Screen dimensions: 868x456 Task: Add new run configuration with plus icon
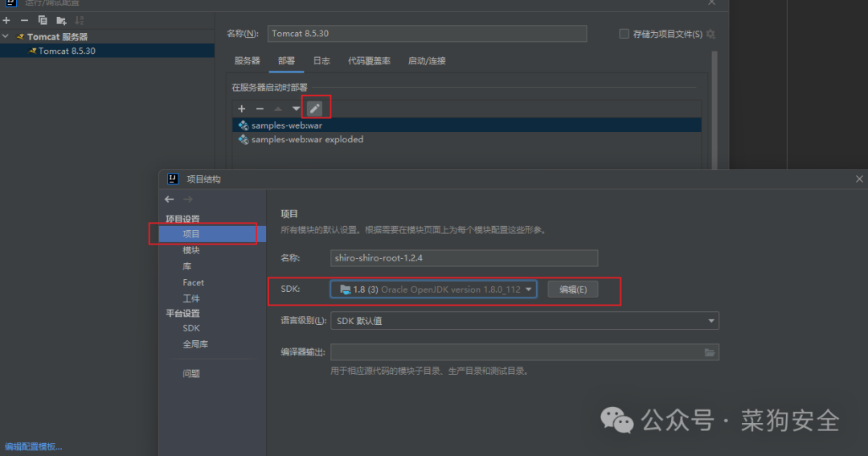tap(6, 20)
